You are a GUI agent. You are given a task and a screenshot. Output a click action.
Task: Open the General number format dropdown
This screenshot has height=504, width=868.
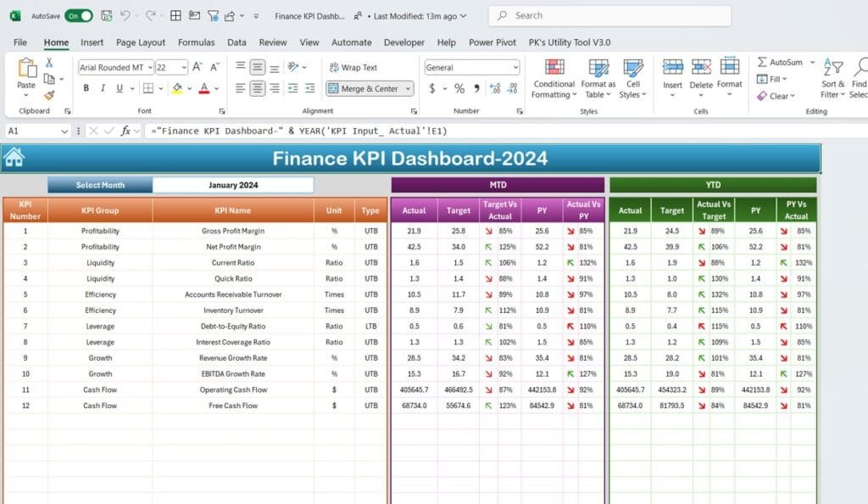pyautogui.click(x=515, y=67)
